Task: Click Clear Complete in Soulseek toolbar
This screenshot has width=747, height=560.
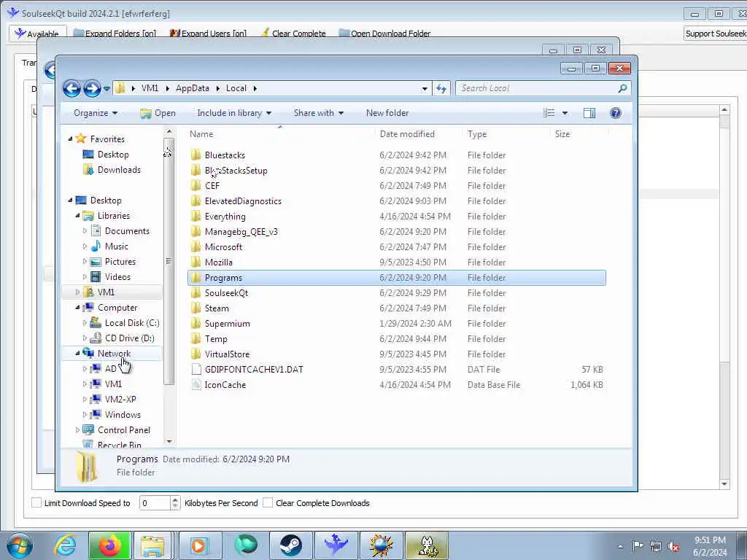Action: [293, 34]
